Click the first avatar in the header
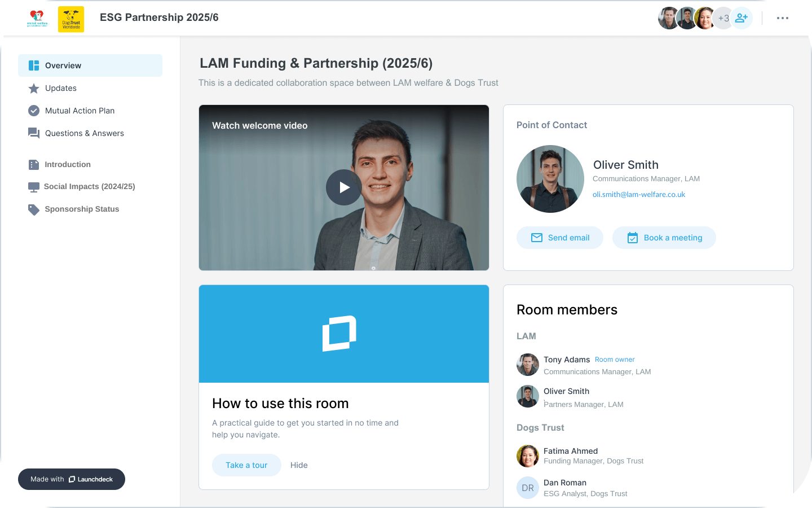Viewport: 812px width, 508px height. pos(669,18)
